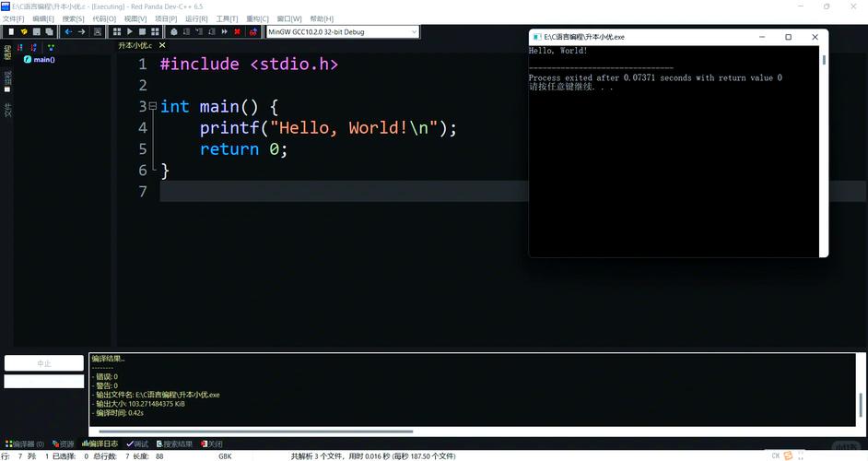868x461 pixels.
Task: Create a new source file via toolbar
Action: [11, 32]
